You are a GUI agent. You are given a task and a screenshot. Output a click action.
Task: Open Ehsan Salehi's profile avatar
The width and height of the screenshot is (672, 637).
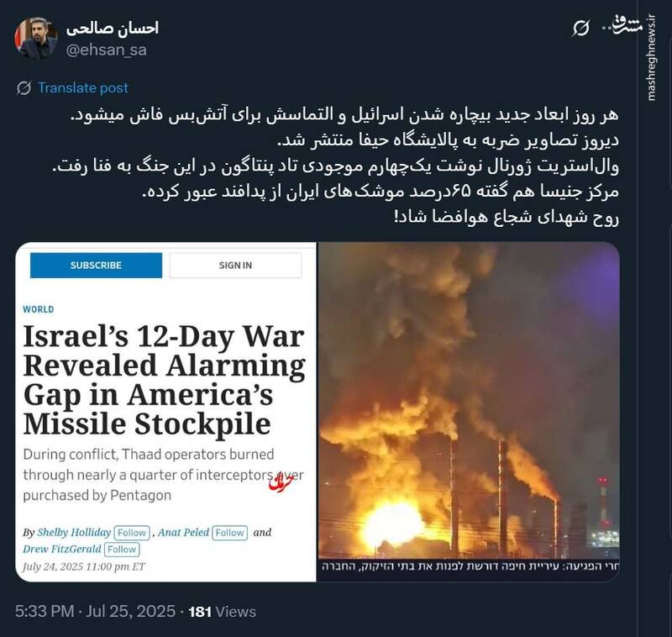36,38
